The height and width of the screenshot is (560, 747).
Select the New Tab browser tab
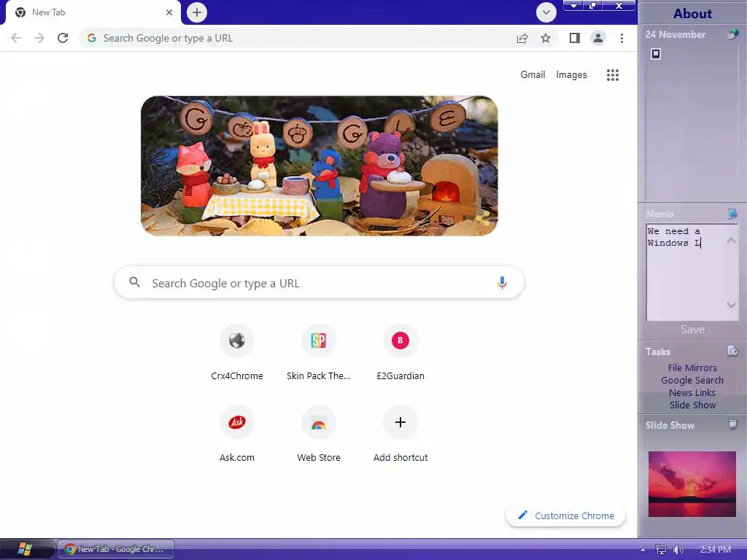[93, 12]
